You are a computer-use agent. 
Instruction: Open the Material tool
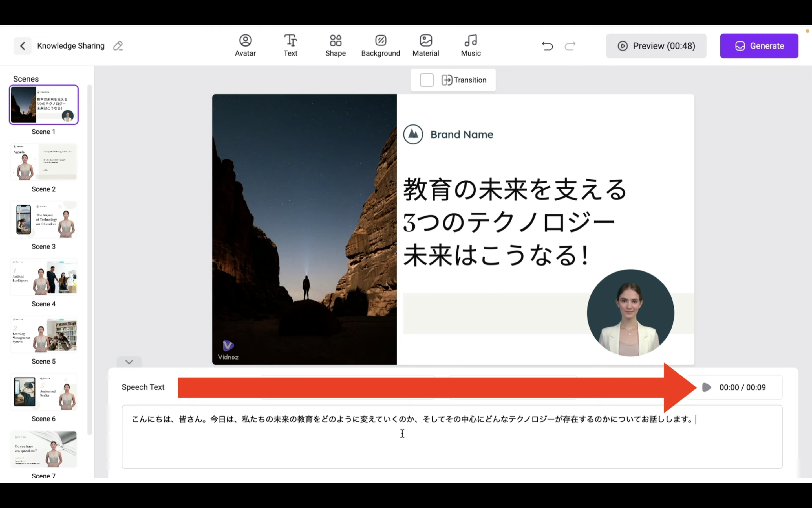pyautogui.click(x=426, y=45)
